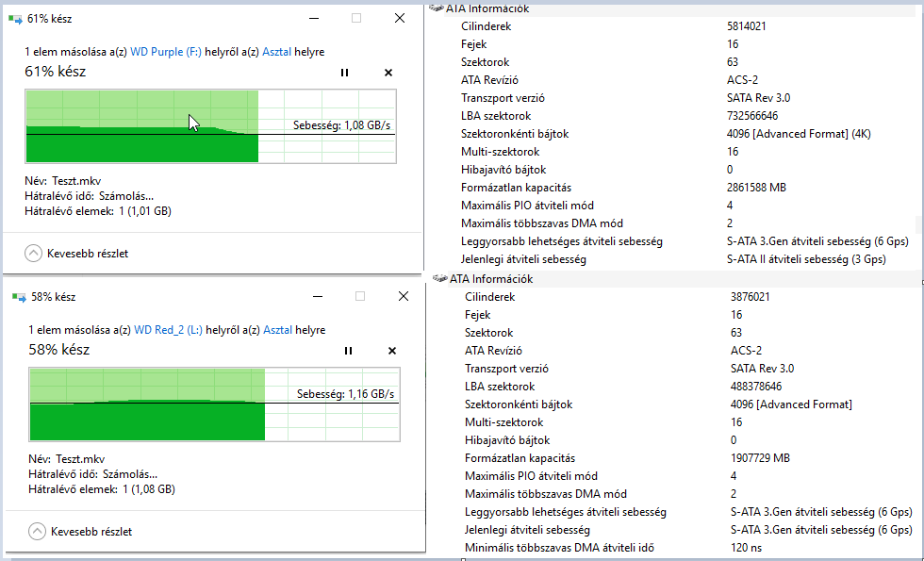Select the cylinder value 5814021
Image resolution: width=924 pixels, height=561 pixels.
(747, 26)
